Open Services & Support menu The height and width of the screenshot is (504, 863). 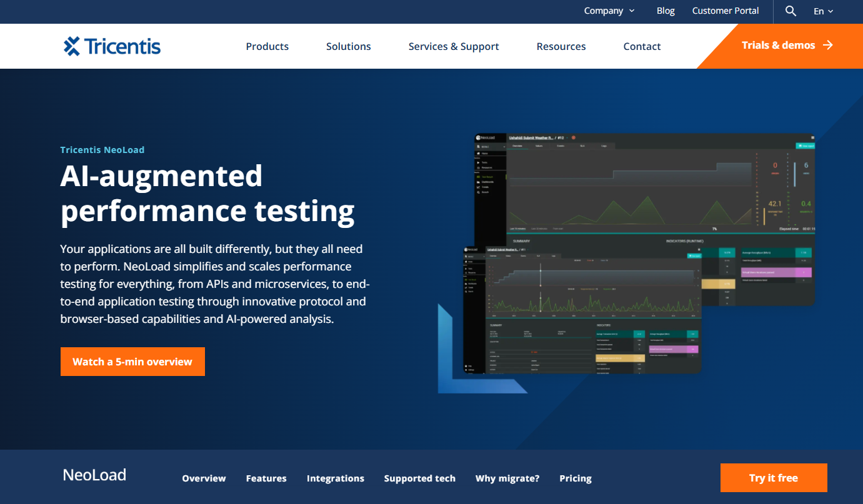(454, 46)
